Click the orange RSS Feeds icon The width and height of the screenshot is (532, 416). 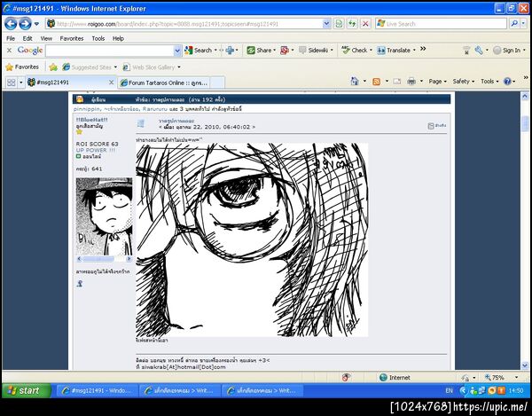[x=376, y=82]
